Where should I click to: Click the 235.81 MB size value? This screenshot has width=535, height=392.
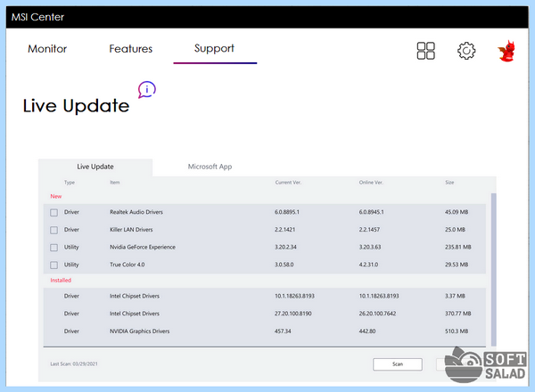click(x=458, y=247)
